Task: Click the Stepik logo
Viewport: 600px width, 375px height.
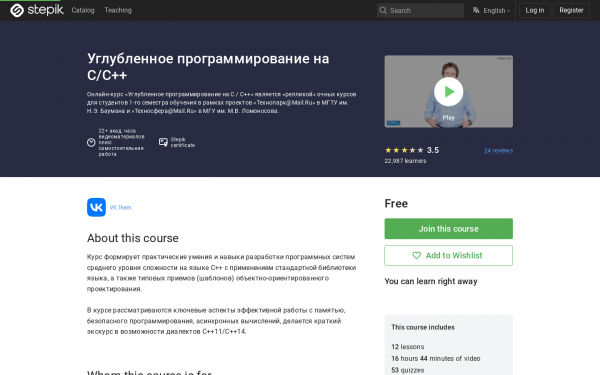Action: coord(37,10)
